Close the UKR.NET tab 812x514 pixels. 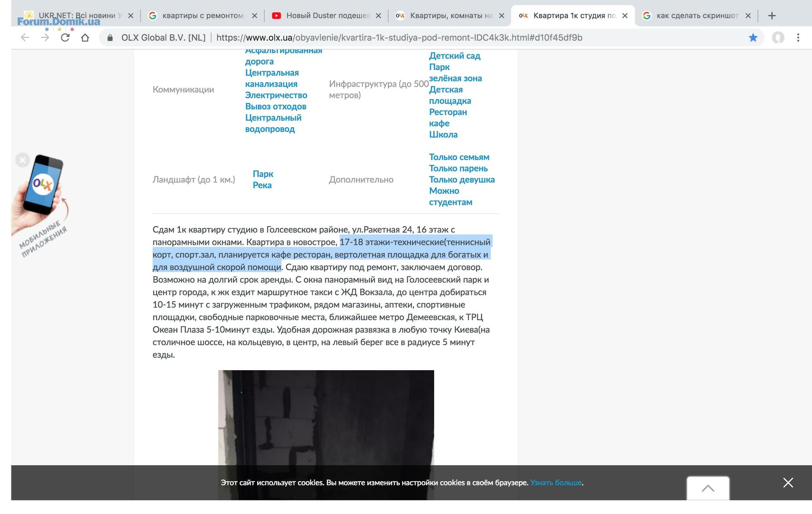coord(130,16)
